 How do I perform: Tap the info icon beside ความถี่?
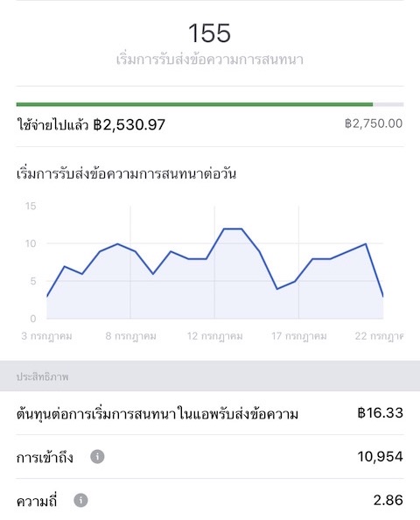click(80, 500)
